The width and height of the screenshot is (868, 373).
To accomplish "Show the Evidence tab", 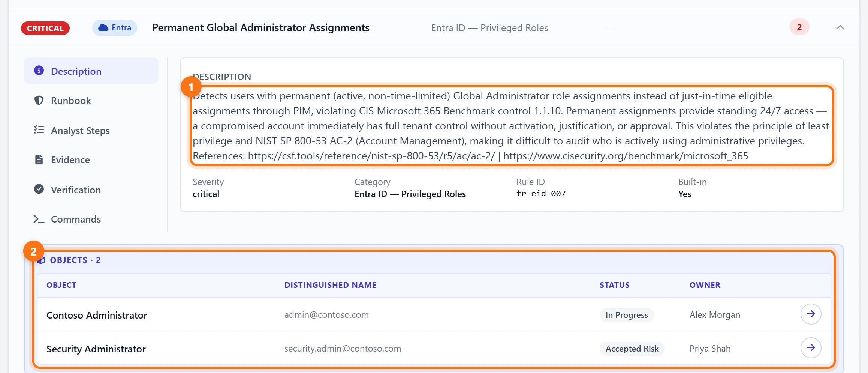I will click(x=91, y=160).
